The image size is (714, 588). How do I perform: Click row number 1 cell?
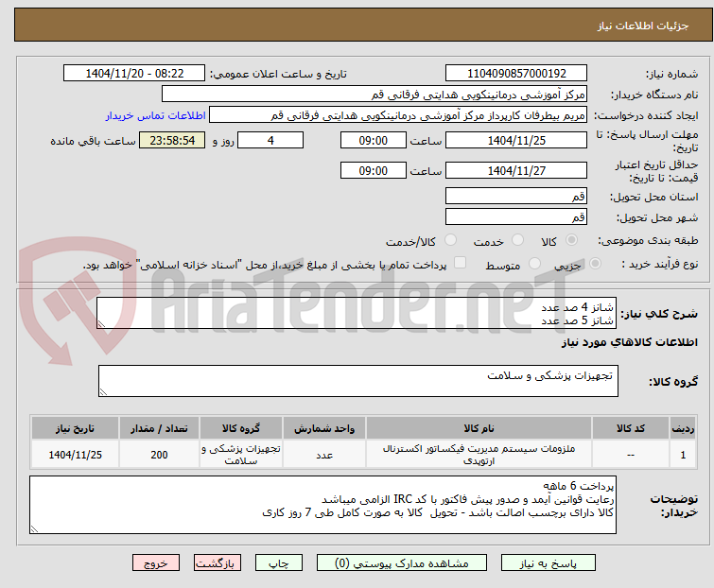683,455
